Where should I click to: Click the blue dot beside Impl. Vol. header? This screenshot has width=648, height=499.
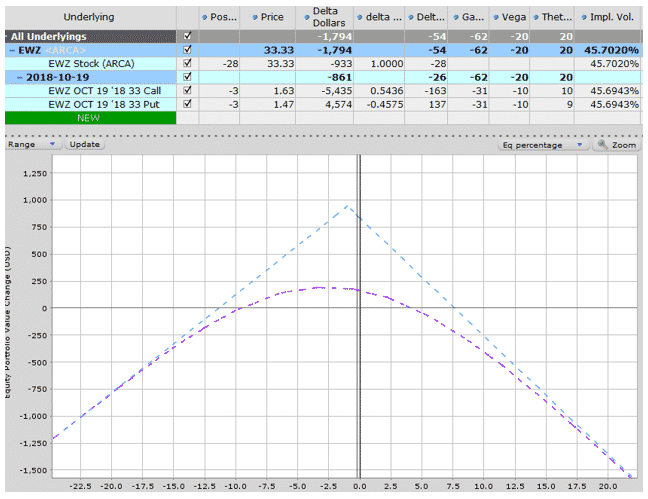(x=584, y=17)
